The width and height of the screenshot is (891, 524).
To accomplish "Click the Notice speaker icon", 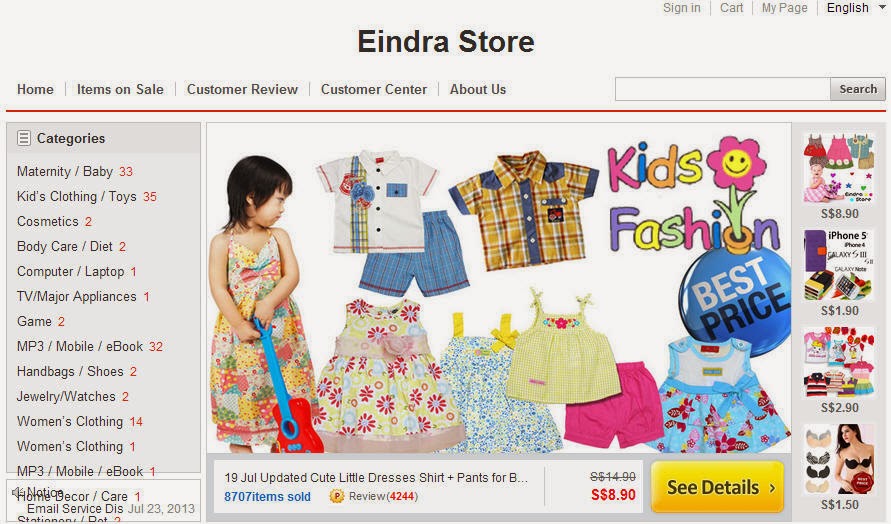I will click(x=19, y=492).
